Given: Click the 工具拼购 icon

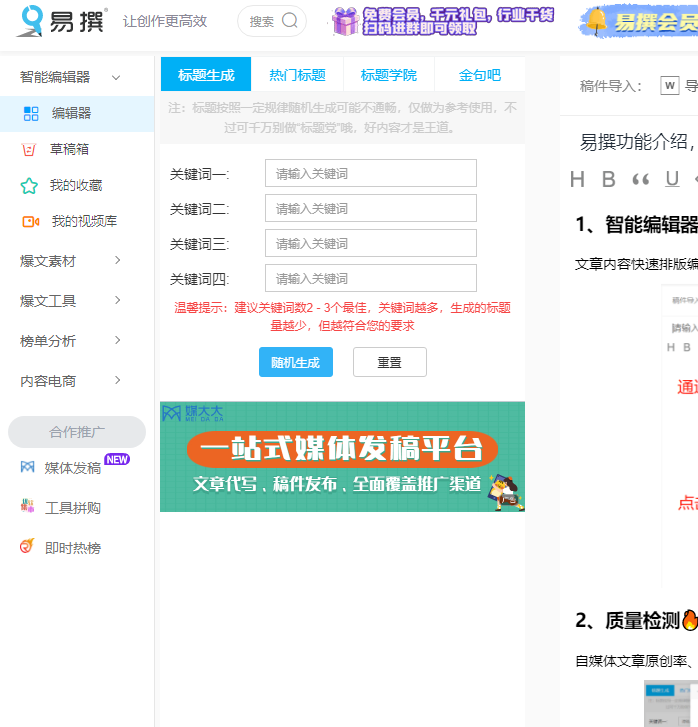Looking at the screenshot, I should pyautogui.click(x=27, y=506).
